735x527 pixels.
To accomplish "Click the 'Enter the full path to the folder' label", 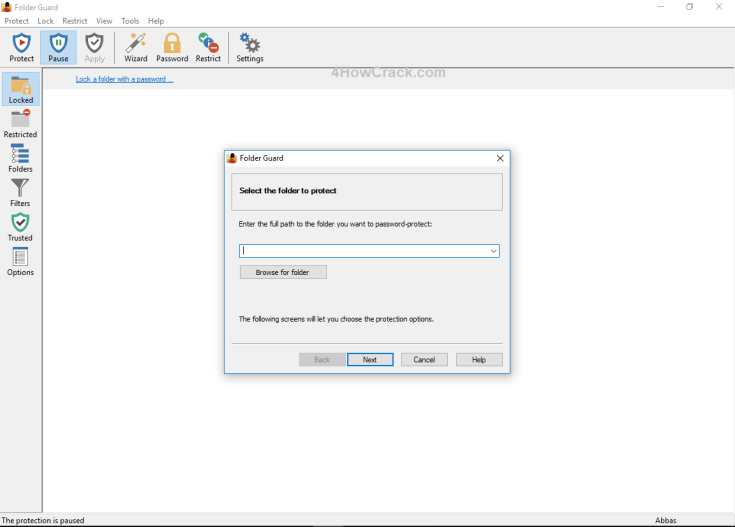I will click(335, 224).
